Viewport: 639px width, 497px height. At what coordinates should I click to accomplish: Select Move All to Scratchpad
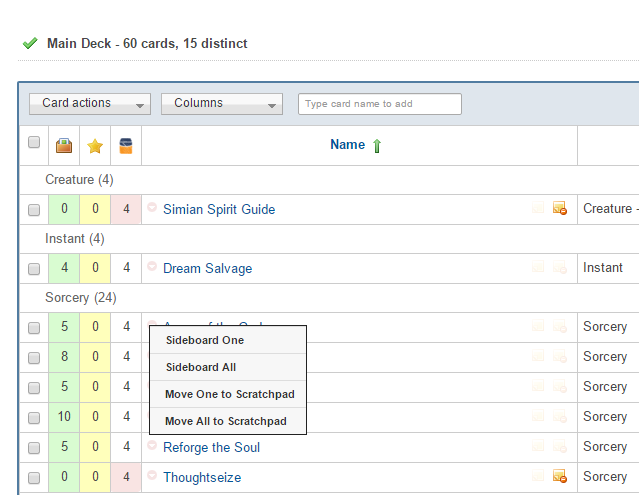[x=226, y=421]
